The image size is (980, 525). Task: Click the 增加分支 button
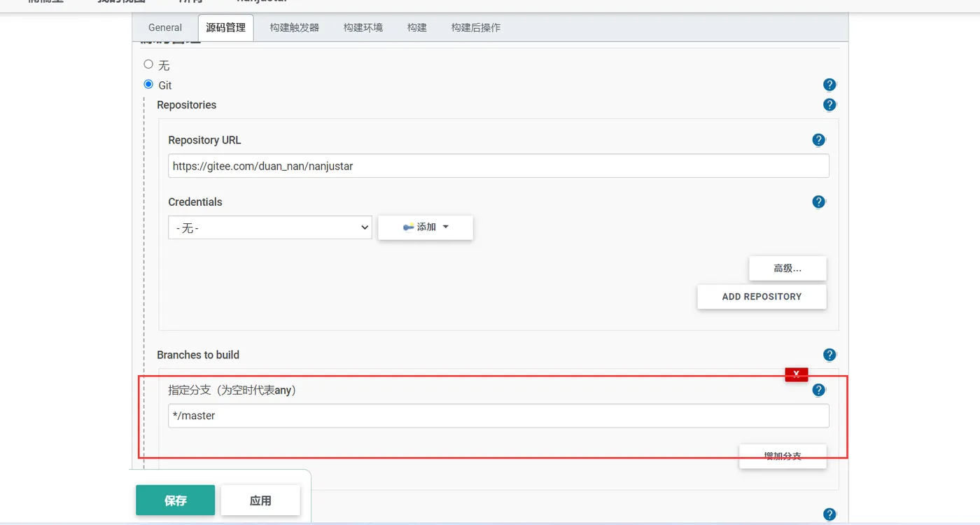pos(783,456)
